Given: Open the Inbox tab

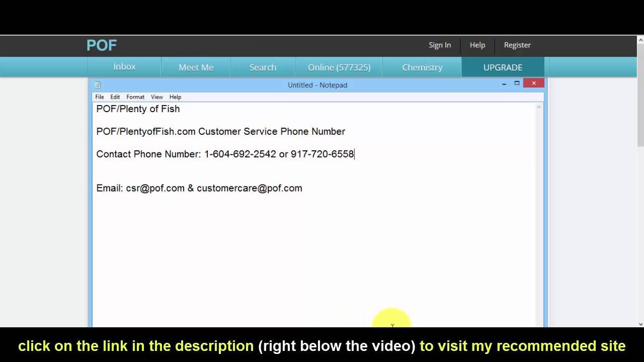Looking at the screenshot, I should [x=124, y=67].
